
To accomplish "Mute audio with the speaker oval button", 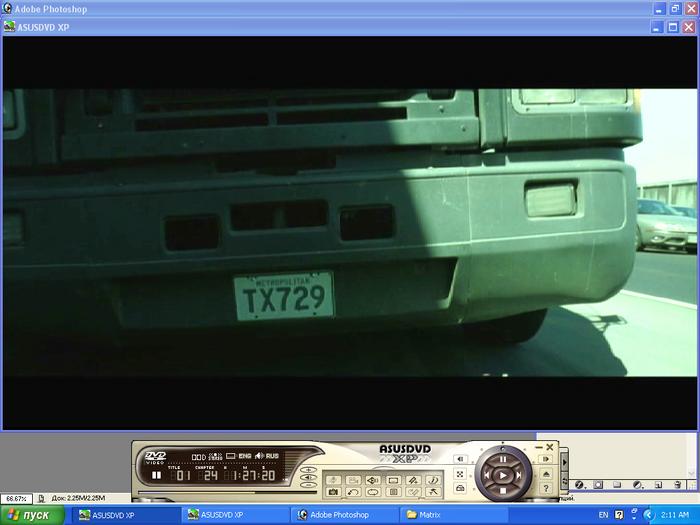I will pyautogui.click(x=308, y=477).
